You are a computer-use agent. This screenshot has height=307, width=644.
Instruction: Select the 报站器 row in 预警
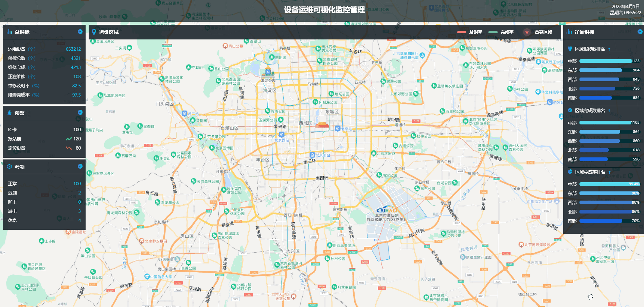click(44, 139)
